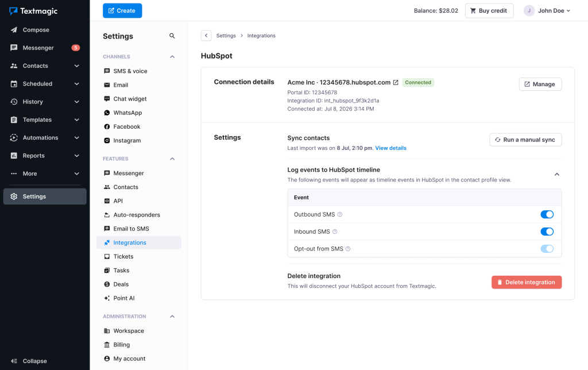
Task: Click Integrations breadcrumb link
Action: 261,36
